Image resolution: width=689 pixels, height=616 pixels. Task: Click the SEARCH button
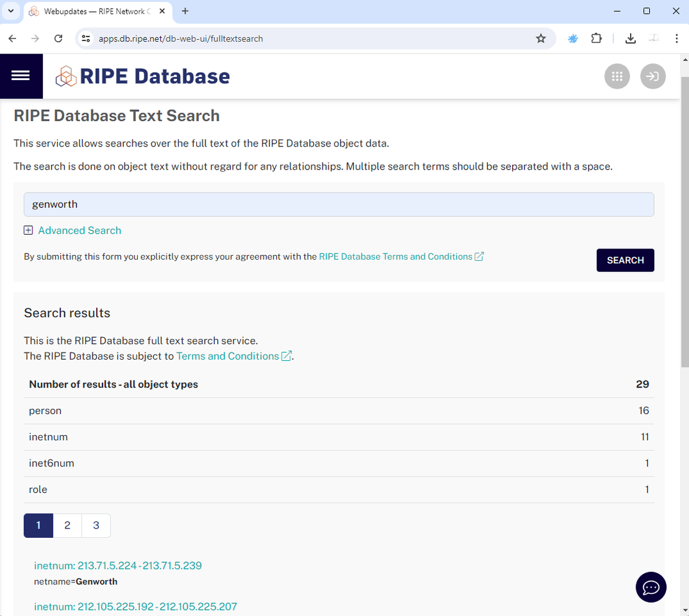(x=625, y=260)
